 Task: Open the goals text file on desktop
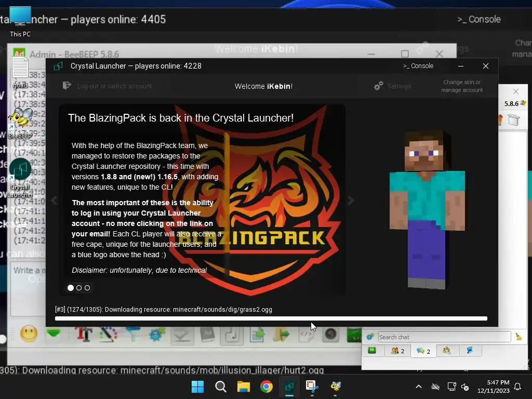pos(20,73)
